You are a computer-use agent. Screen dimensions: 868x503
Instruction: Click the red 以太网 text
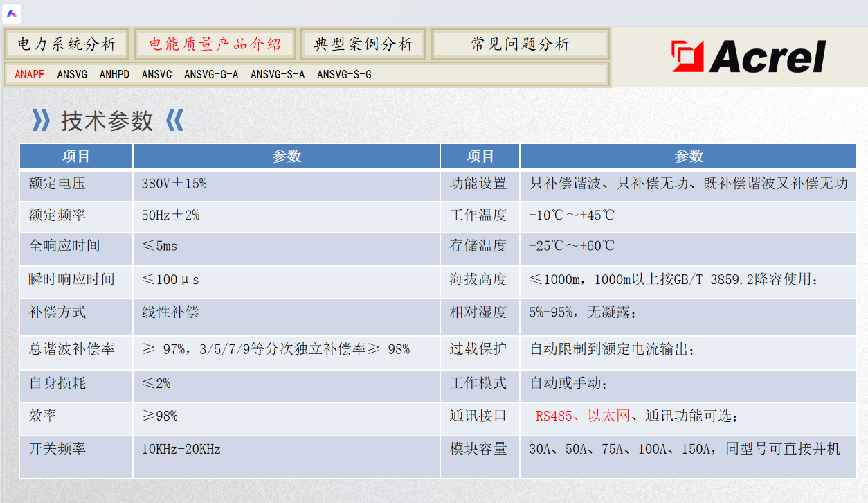tap(608, 416)
